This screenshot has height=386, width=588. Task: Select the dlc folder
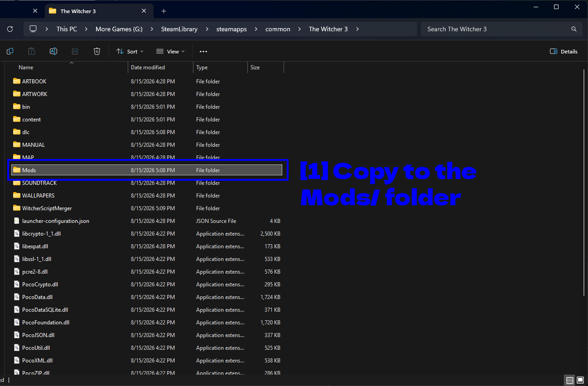point(147,132)
